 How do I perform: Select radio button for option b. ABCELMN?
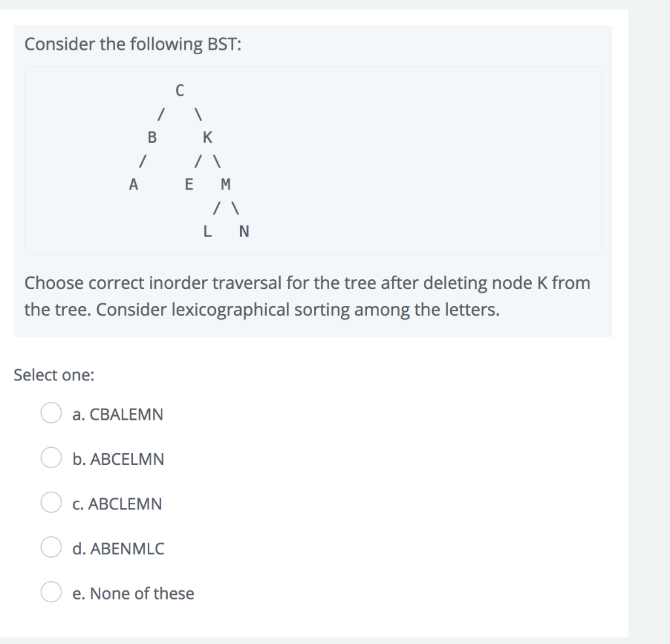(x=50, y=458)
